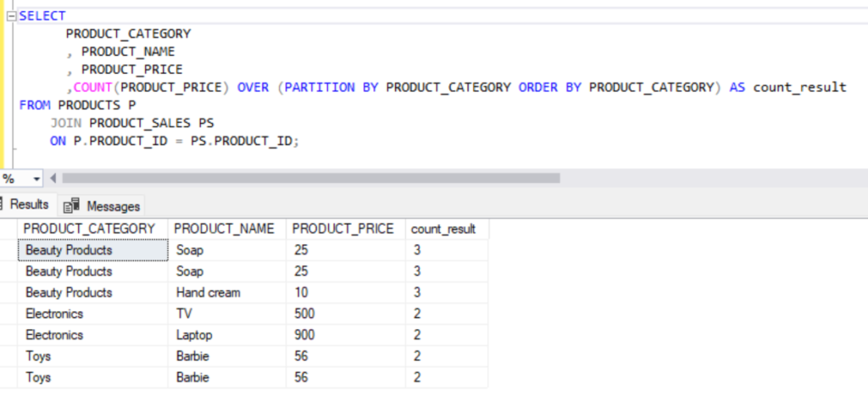Collapse the SELECT query block
The width and height of the screenshot is (868, 396).
point(12,16)
